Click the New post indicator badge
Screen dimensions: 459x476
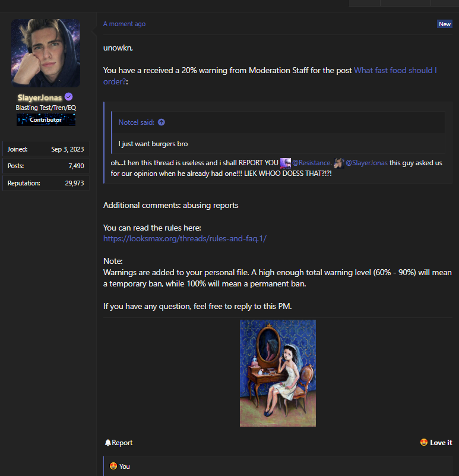444,24
